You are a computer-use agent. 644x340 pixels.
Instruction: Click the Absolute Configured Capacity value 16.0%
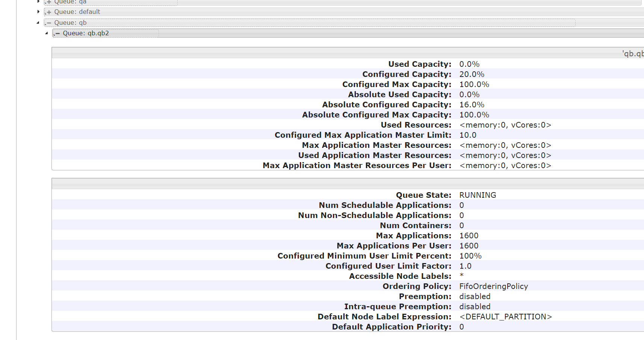click(x=472, y=105)
